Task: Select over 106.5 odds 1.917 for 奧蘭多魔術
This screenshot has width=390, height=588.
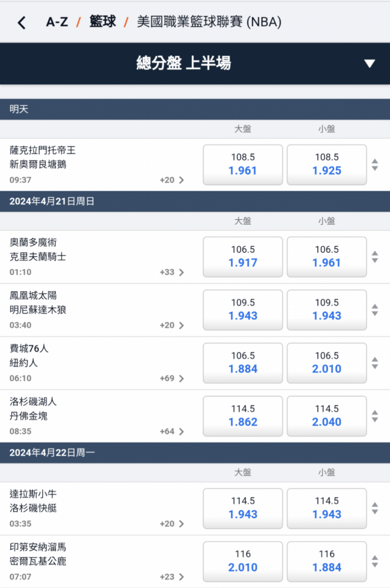Action: click(243, 257)
